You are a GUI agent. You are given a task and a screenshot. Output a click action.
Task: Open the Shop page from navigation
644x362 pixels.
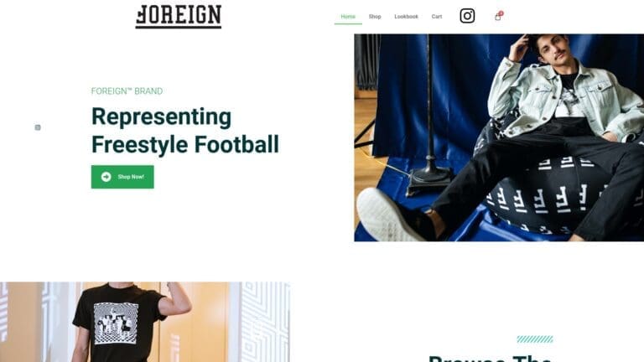[375, 17]
